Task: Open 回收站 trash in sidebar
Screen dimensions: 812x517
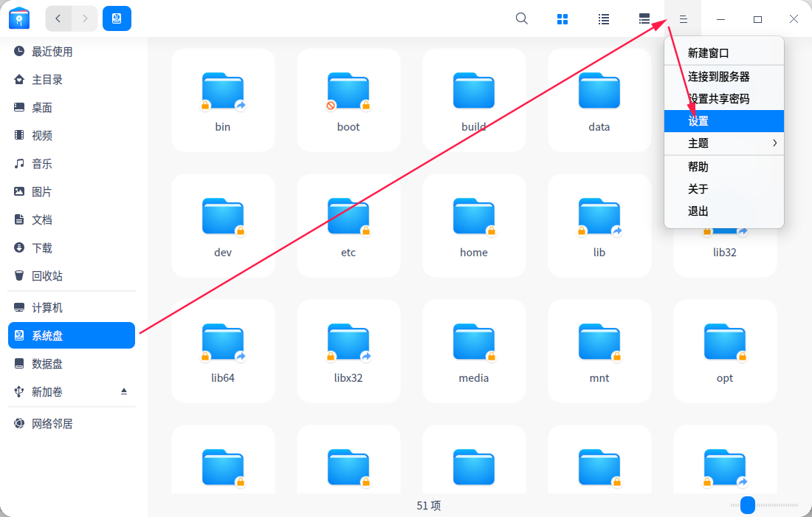Action: tap(72, 275)
